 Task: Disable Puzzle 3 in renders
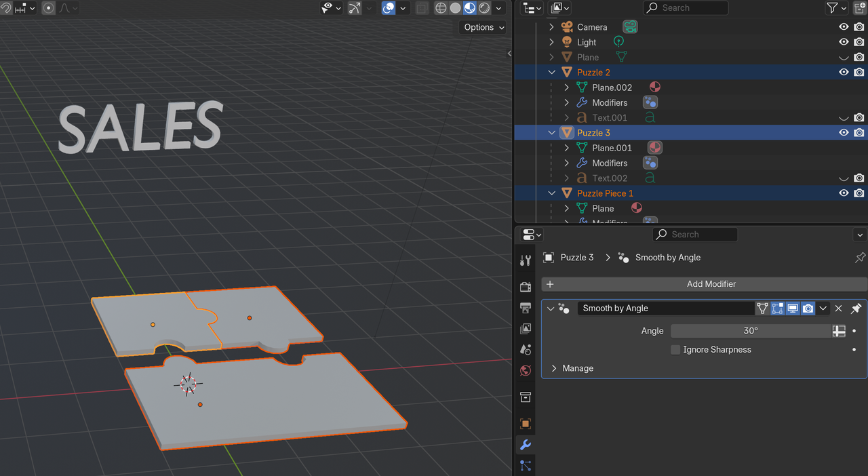(x=859, y=133)
